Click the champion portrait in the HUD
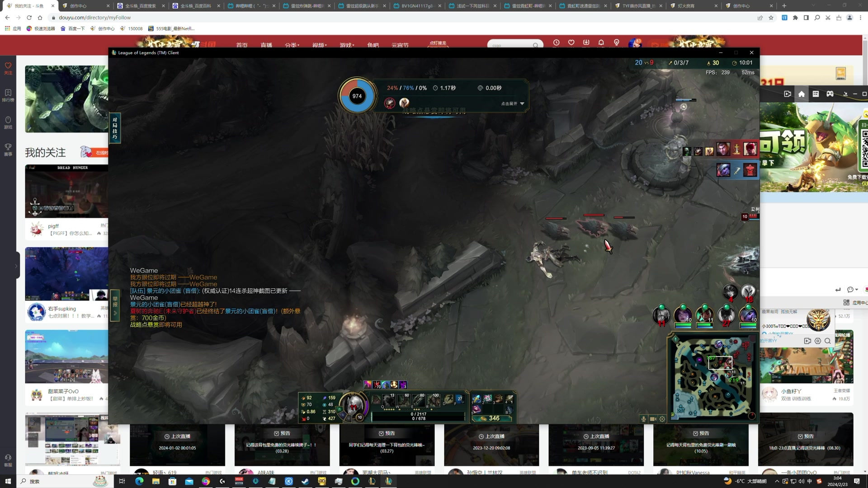 click(354, 405)
